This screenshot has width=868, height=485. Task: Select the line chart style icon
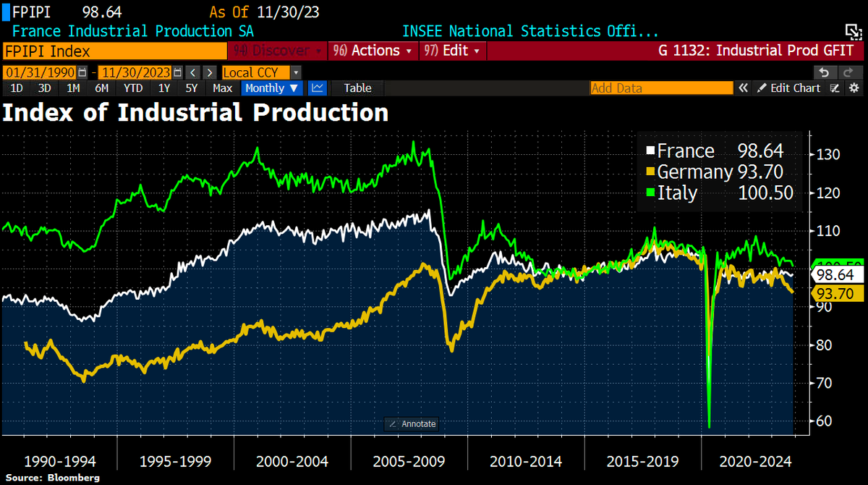[318, 88]
